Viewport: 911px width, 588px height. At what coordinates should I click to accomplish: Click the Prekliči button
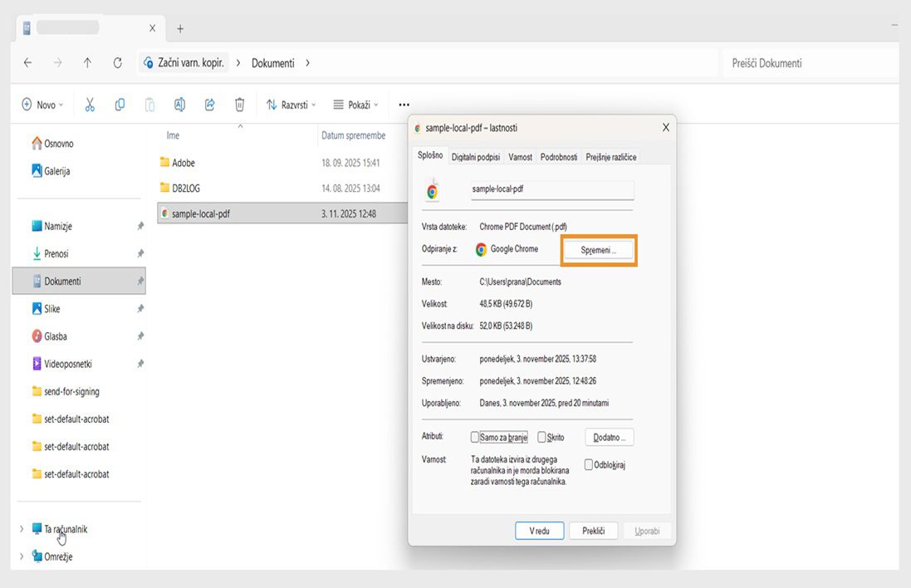pyautogui.click(x=593, y=531)
